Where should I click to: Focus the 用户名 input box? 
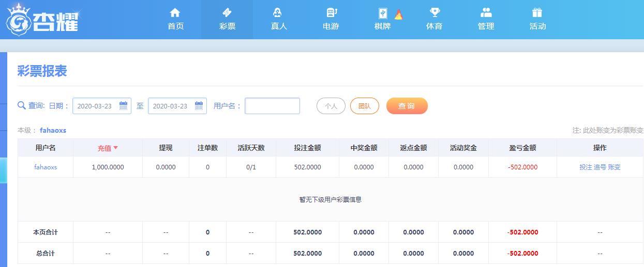tap(272, 106)
